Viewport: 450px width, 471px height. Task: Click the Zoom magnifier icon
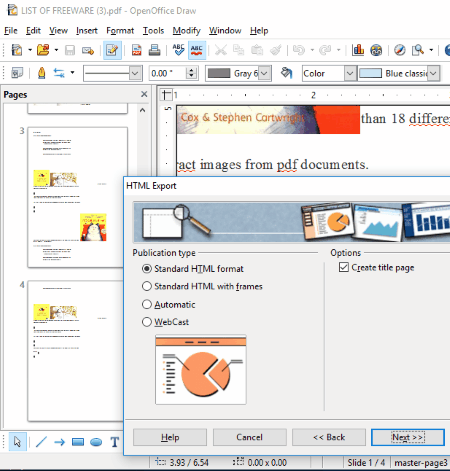pyautogui.click(x=418, y=50)
